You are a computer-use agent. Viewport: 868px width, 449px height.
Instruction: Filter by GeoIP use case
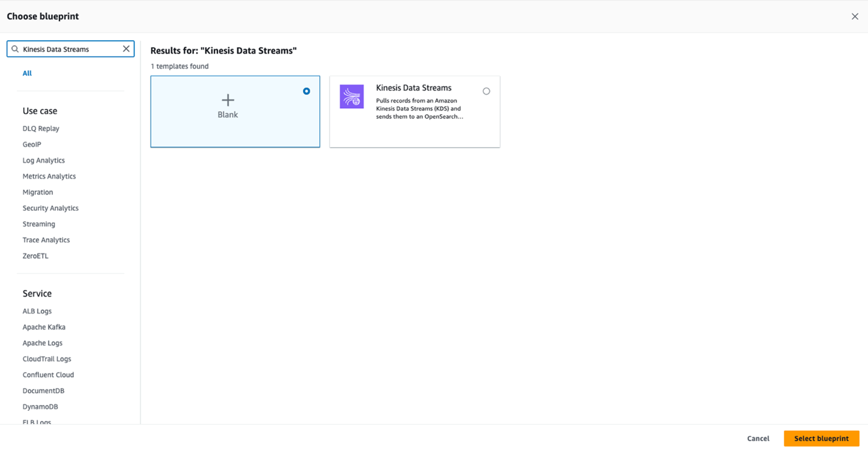[x=32, y=145]
